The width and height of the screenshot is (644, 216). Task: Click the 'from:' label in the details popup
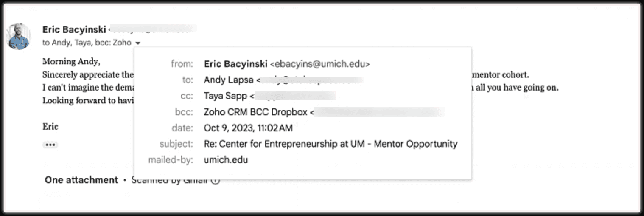[182, 64]
